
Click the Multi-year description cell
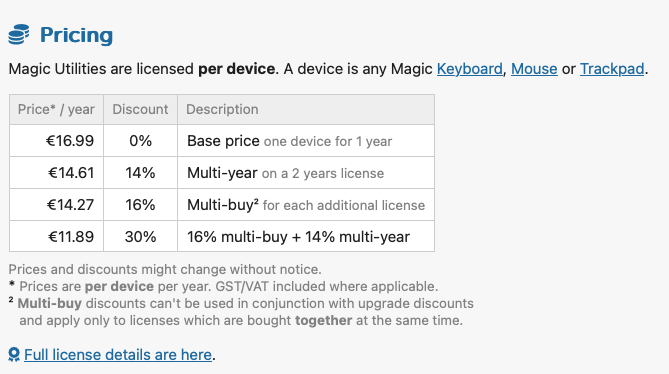[306, 173]
